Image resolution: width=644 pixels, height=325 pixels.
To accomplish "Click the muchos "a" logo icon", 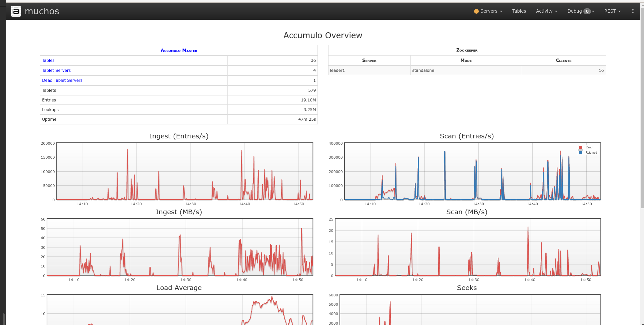I will pos(16,11).
